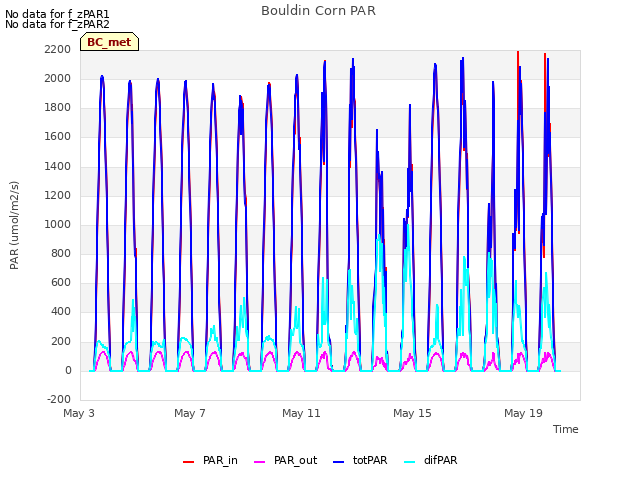640x480 pixels.
Task: Click the blue totPAR legend swatch
Action: pos(339,462)
